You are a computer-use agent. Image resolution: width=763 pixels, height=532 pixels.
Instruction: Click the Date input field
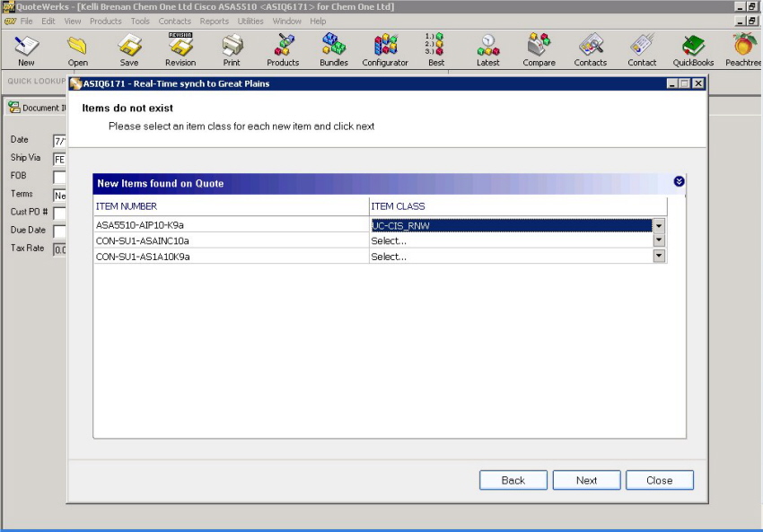point(59,141)
